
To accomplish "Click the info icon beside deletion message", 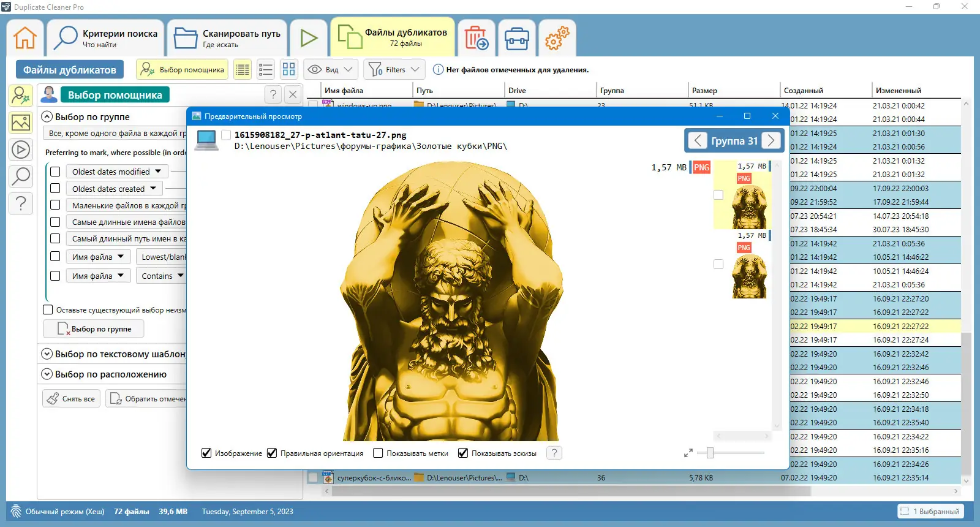I will (438, 70).
